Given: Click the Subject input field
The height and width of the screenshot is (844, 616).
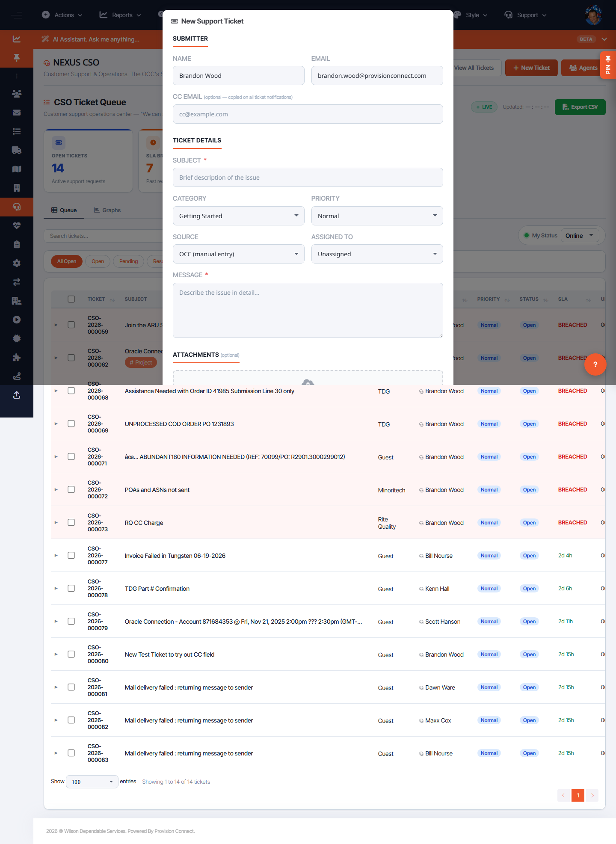Looking at the screenshot, I should click(x=308, y=178).
